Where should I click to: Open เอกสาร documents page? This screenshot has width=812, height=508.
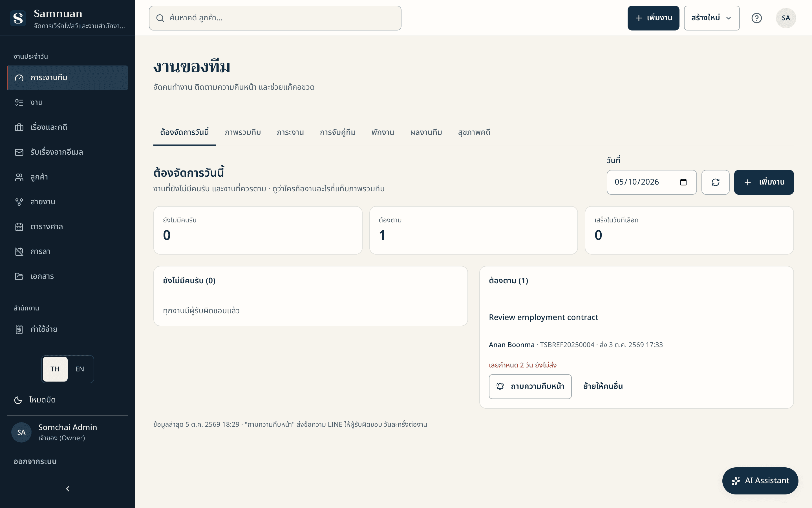tap(67, 277)
